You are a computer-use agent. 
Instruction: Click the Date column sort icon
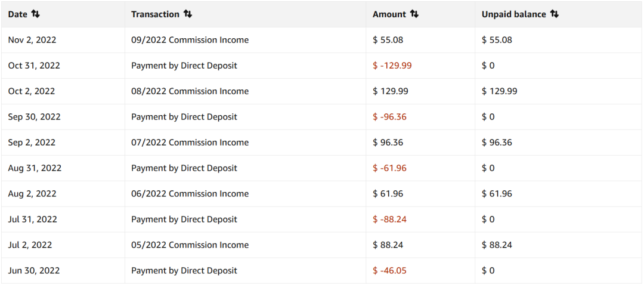click(x=35, y=14)
